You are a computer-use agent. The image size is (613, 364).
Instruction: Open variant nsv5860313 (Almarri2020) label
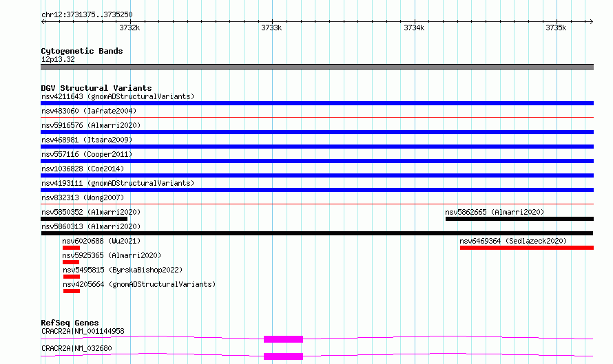tap(91, 226)
